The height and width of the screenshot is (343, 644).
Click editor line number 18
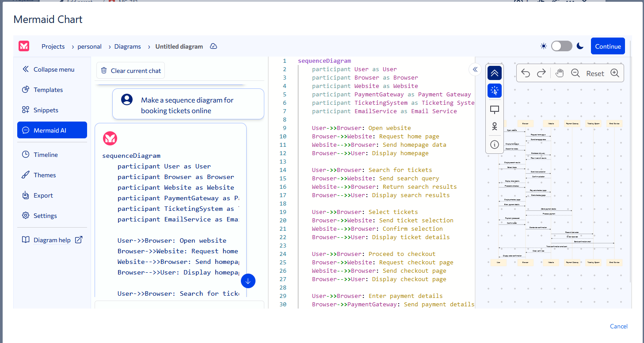click(x=283, y=204)
